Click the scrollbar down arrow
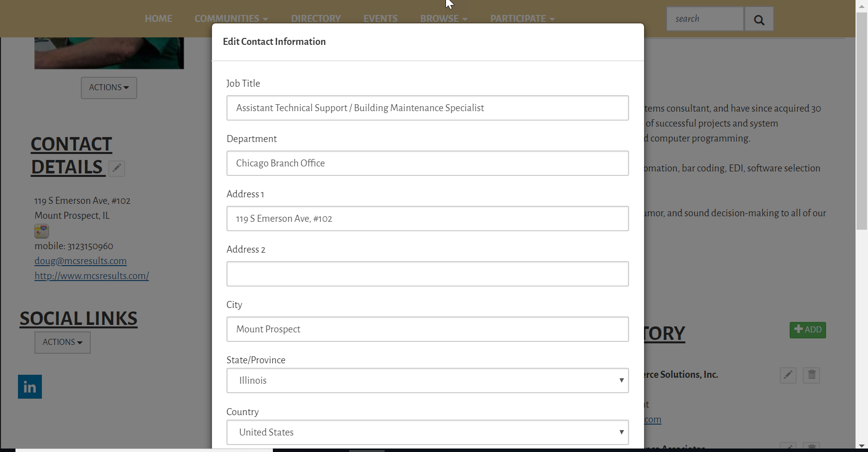 point(862,446)
